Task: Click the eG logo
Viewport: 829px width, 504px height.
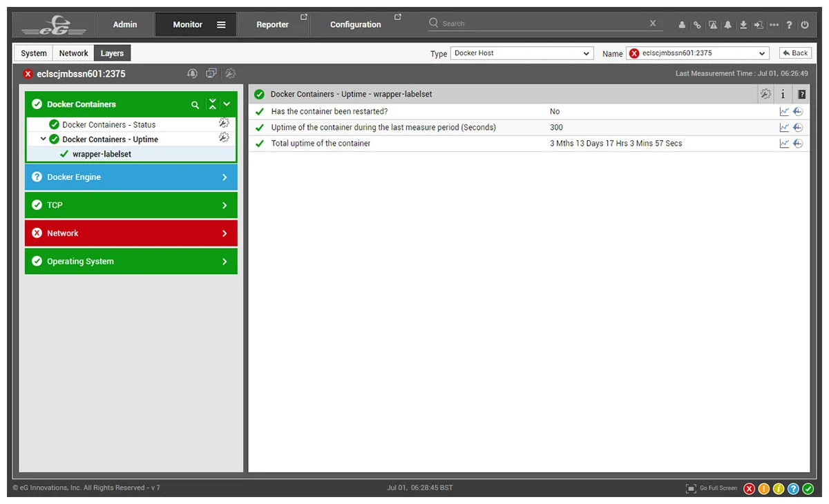Action: pos(54,25)
